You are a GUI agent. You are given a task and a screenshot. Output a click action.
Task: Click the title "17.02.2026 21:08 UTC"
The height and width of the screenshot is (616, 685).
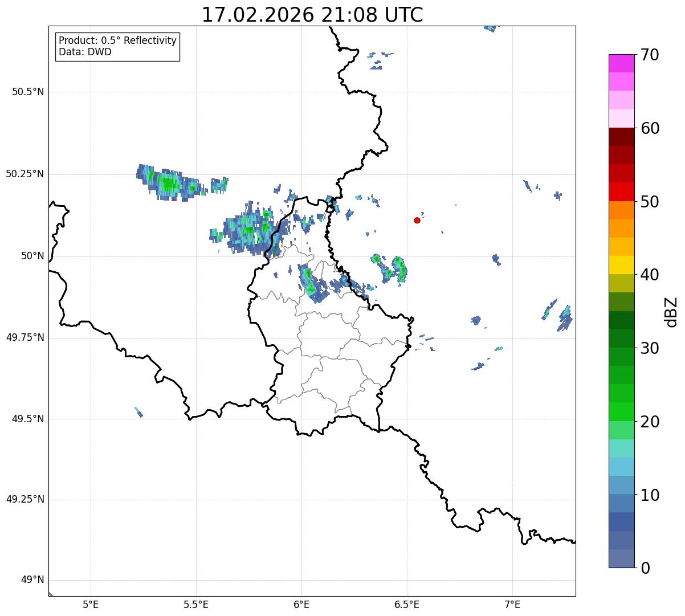(x=312, y=14)
